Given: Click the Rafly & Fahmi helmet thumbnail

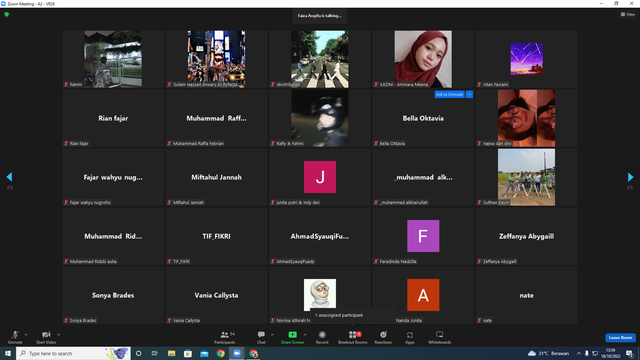Looking at the screenshot, I should click(x=320, y=118).
